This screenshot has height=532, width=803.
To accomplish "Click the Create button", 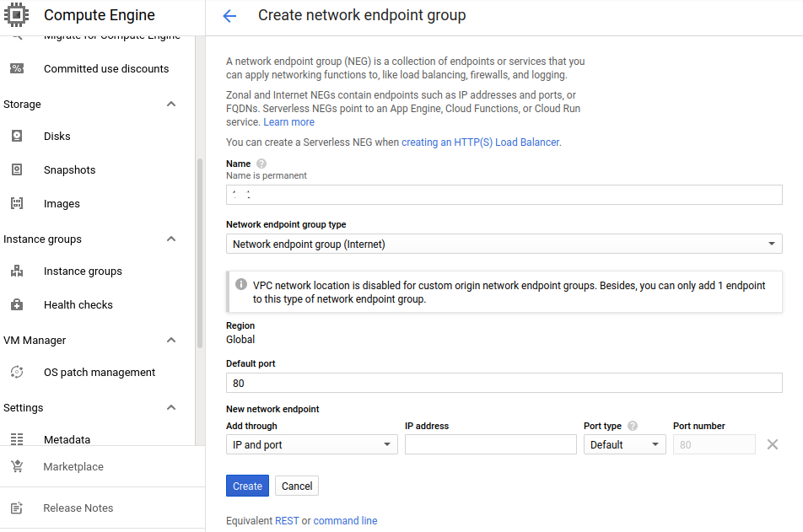I will click(246, 486).
